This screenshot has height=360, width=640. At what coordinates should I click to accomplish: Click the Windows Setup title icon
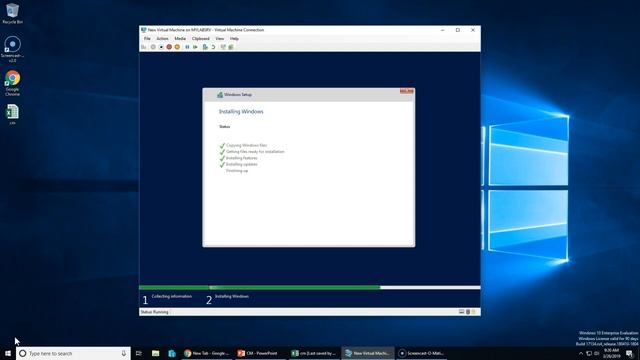click(x=220, y=95)
